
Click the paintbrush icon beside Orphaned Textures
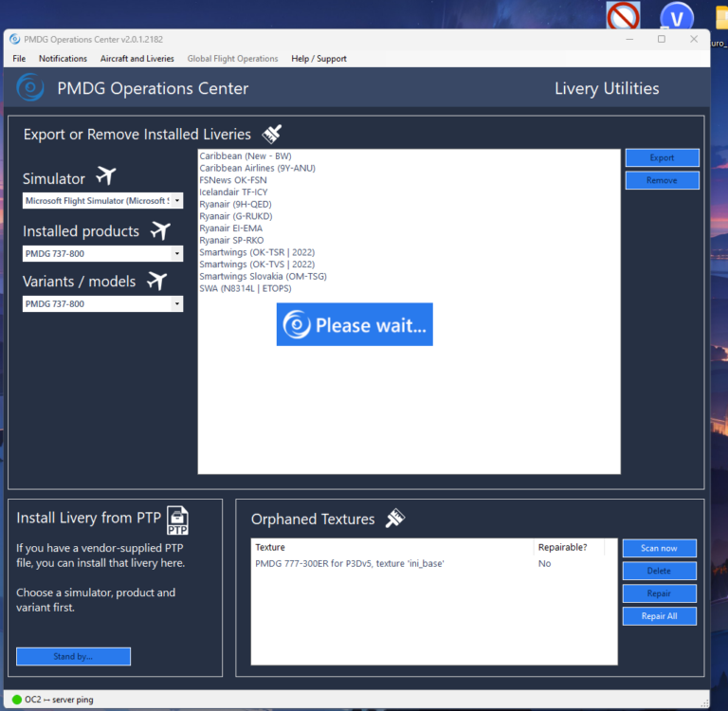(x=395, y=519)
